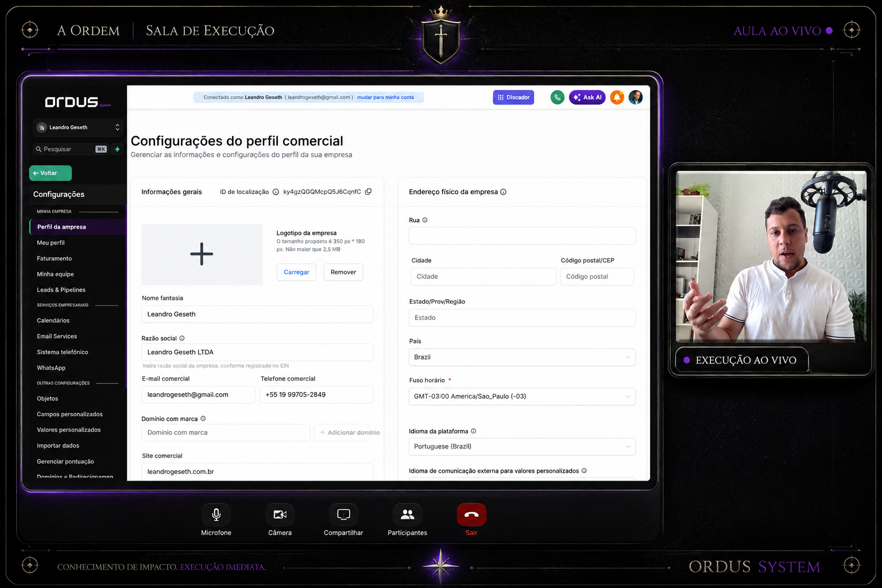Open the orange notifications bell
882x588 pixels.
point(617,98)
